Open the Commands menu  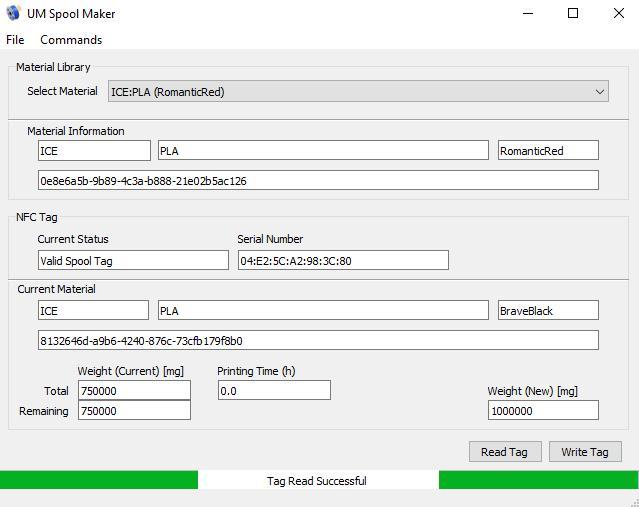pos(71,40)
